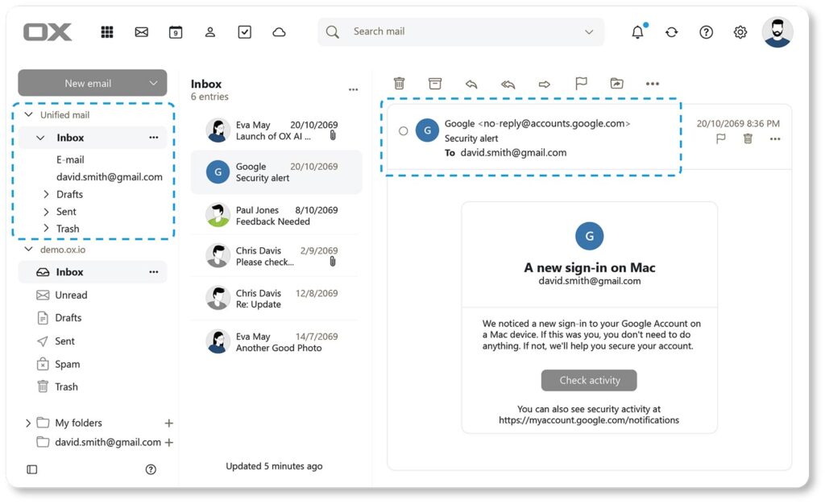
Task: Select the Unread folder under demo.ox.io
Action: 71,295
